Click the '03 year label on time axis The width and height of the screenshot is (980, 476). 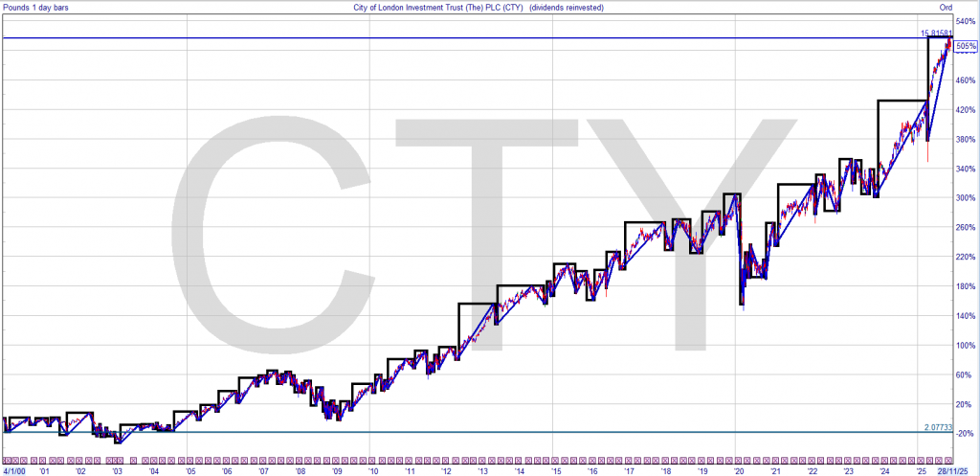coord(118,471)
